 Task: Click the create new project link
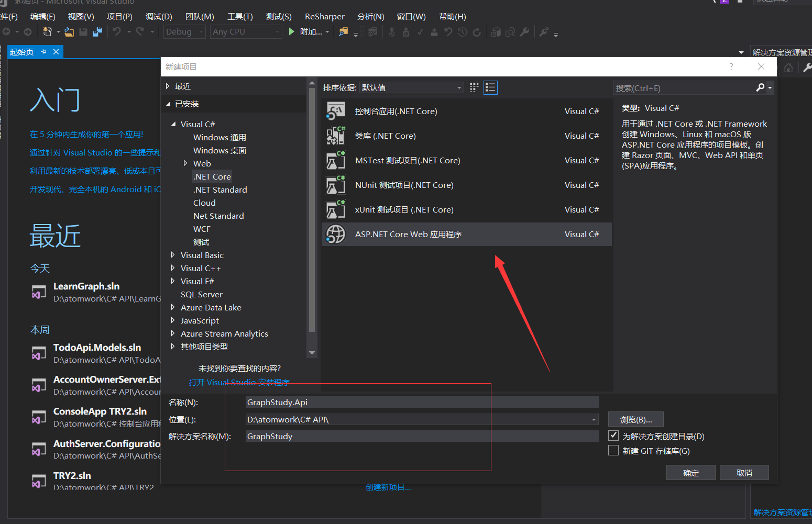pyautogui.click(x=388, y=487)
